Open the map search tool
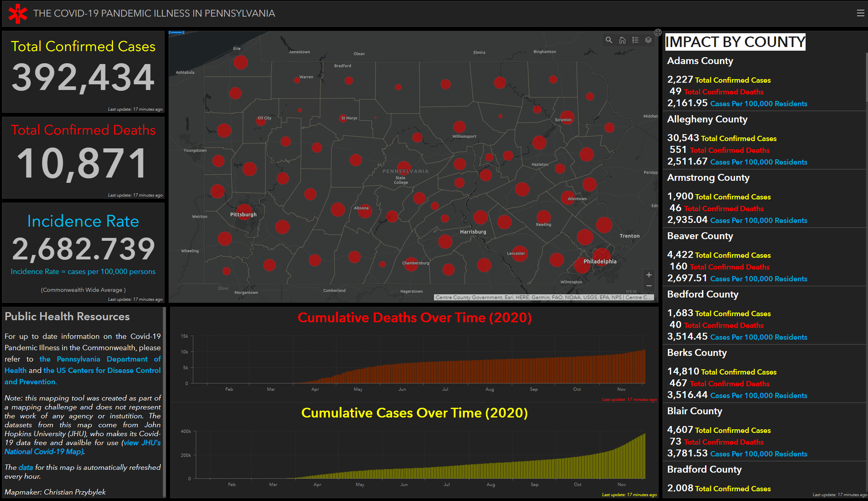This screenshot has height=501, width=868. coord(609,40)
